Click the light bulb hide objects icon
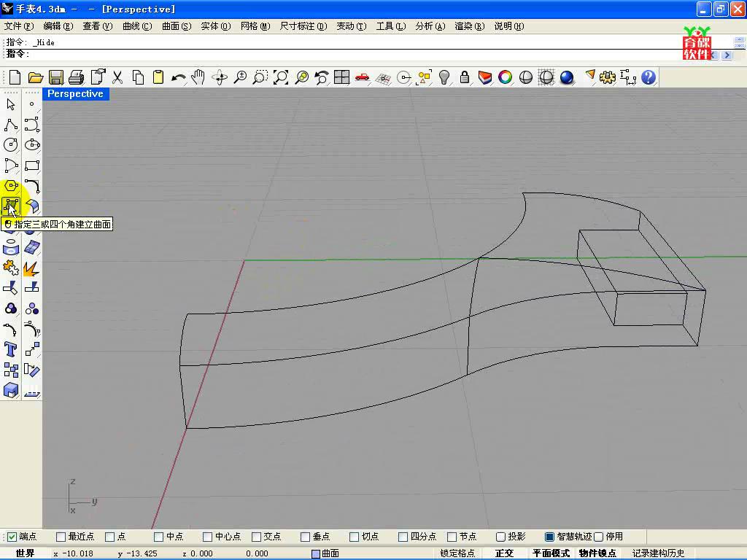 click(444, 77)
